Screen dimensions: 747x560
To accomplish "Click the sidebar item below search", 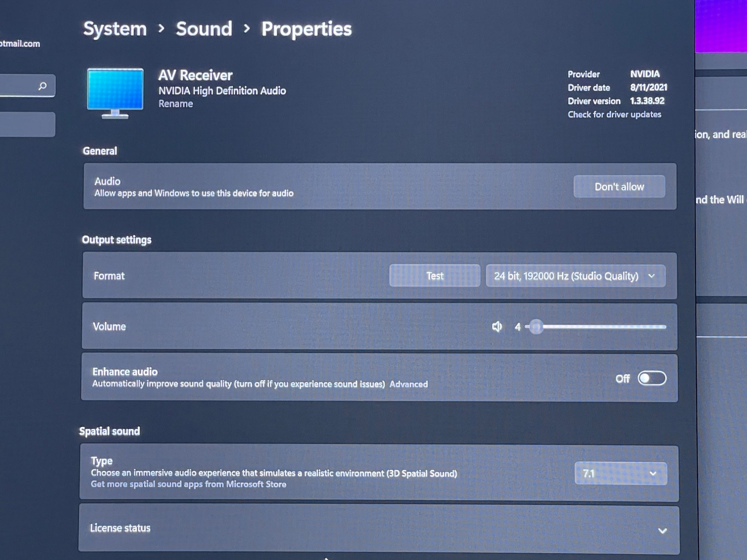I will 26,124.
